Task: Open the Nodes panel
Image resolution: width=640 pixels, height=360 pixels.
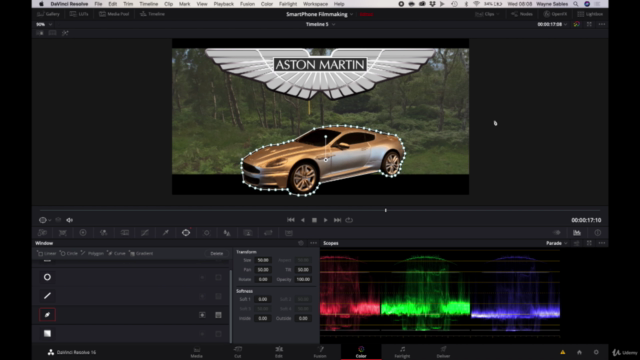Action: 522,14
